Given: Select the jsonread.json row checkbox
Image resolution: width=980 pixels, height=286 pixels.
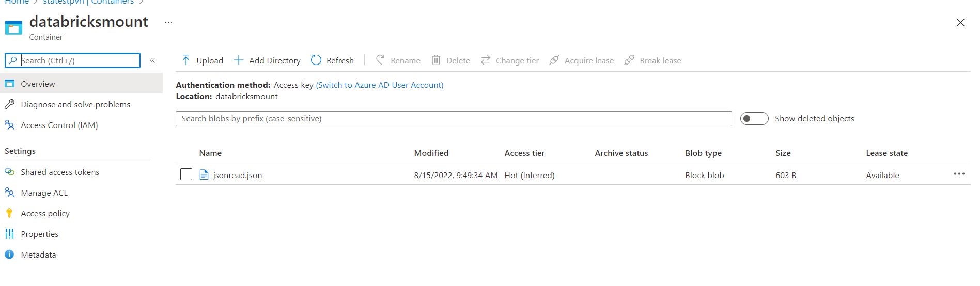Looking at the screenshot, I should pyautogui.click(x=186, y=174).
